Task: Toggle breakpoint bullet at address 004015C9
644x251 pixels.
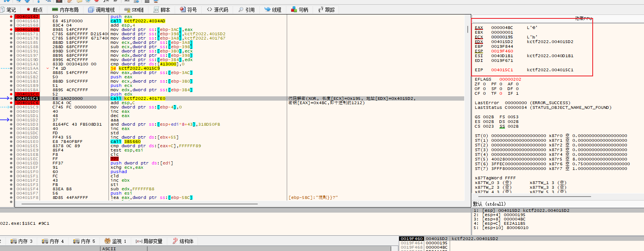Action: (11, 107)
